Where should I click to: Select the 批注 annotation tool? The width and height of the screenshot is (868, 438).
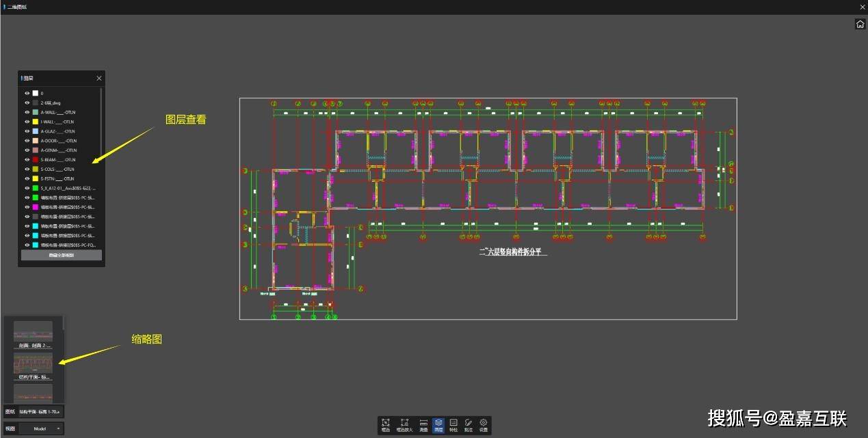469,425
